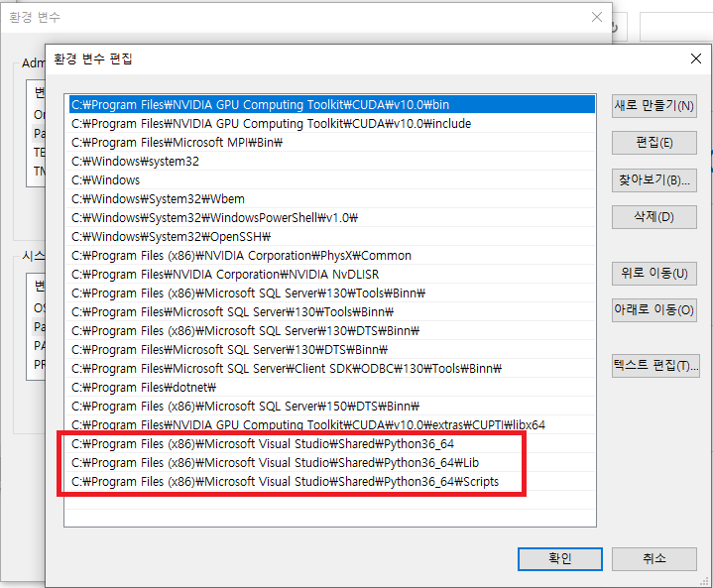Close the 환경 변수 편집 dialog
This screenshot has height=588, width=713.
696,59
